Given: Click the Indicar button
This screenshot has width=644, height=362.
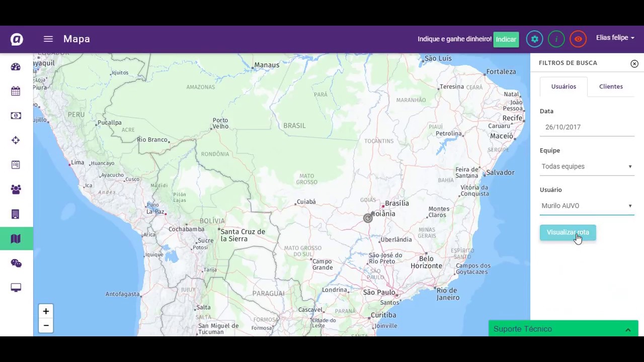Looking at the screenshot, I should (x=506, y=39).
